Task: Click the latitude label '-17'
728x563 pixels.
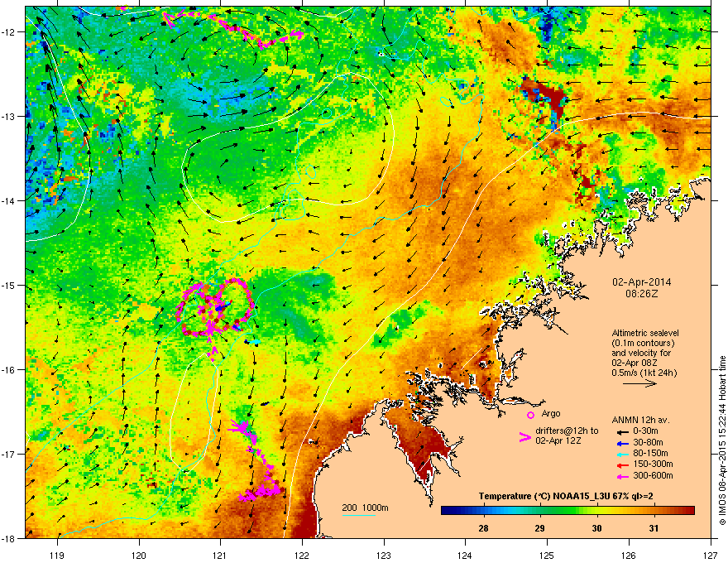Action: coord(9,454)
